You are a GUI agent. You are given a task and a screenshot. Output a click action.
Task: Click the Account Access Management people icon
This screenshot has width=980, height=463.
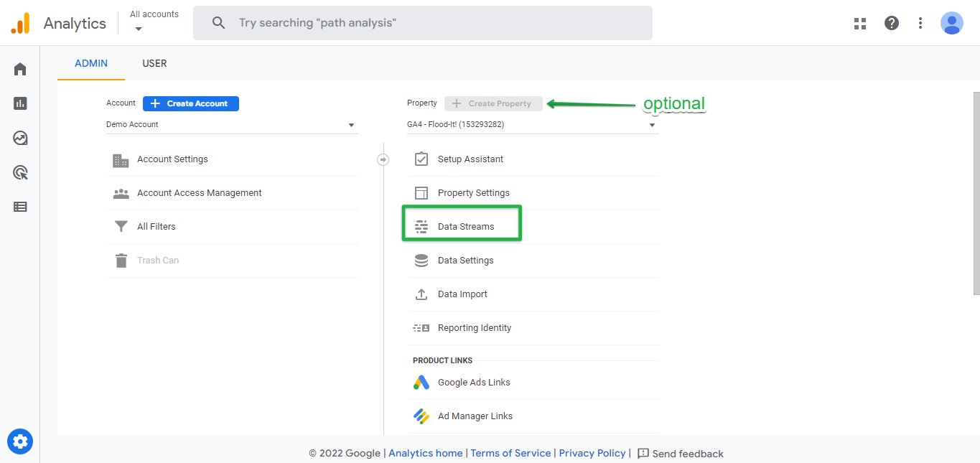[121, 193]
